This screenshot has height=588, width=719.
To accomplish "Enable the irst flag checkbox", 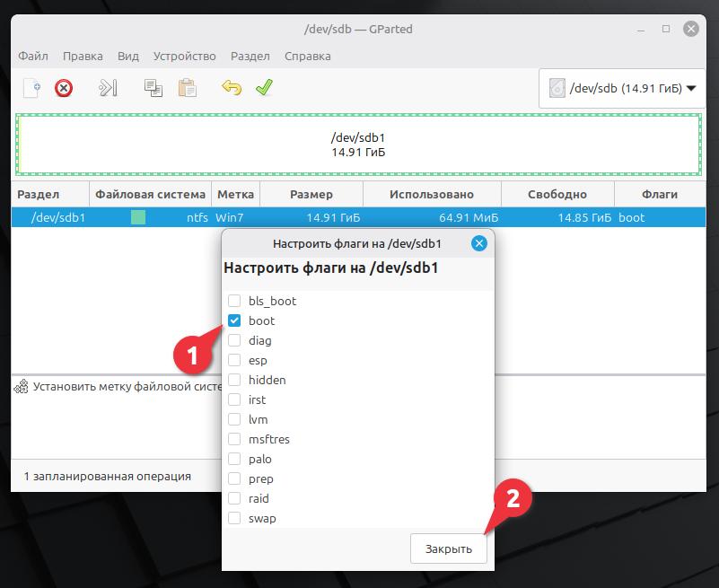I will pyautogui.click(x=234, y=399).
